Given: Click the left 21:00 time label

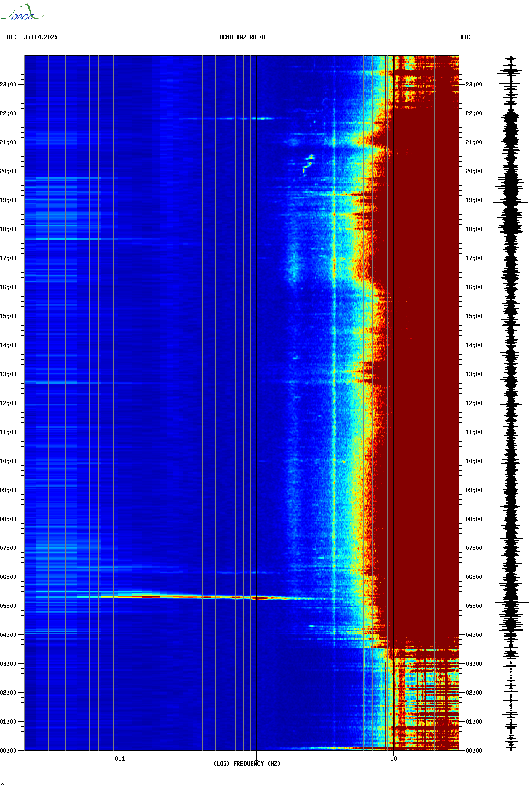Looking at the screenshot, I should tap(8, 142).
